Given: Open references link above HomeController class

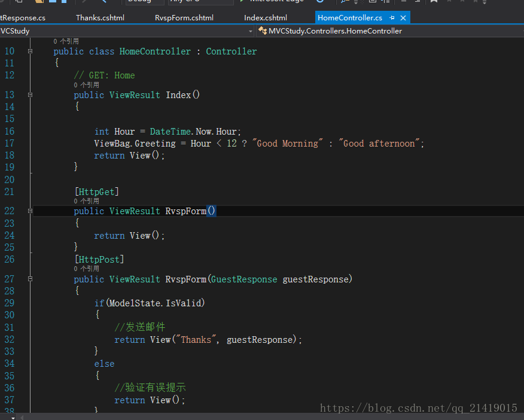Looking at the screenshot, I should click(66, 41).
